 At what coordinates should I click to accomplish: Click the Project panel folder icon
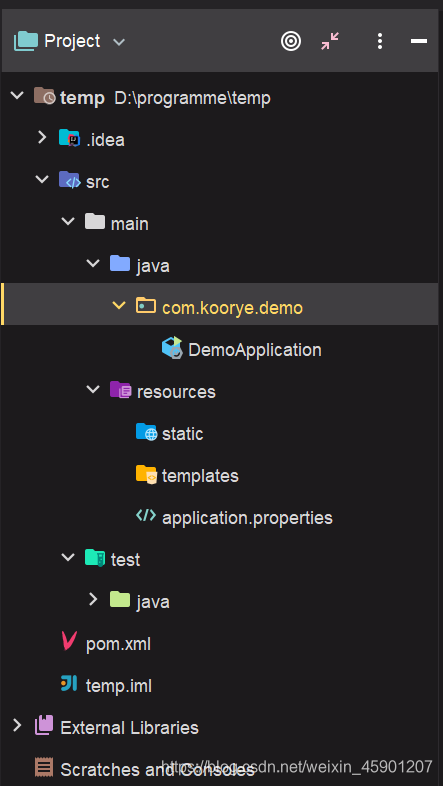click(x=26, y=41)
